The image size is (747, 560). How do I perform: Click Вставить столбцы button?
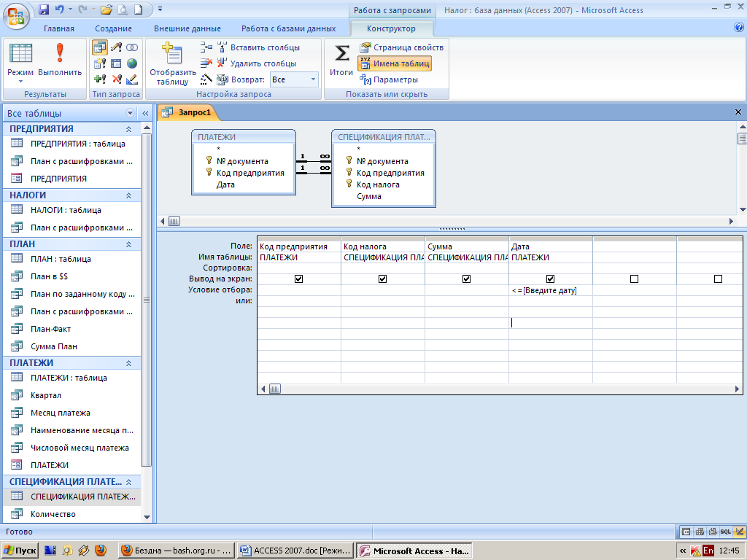(259, 47)
